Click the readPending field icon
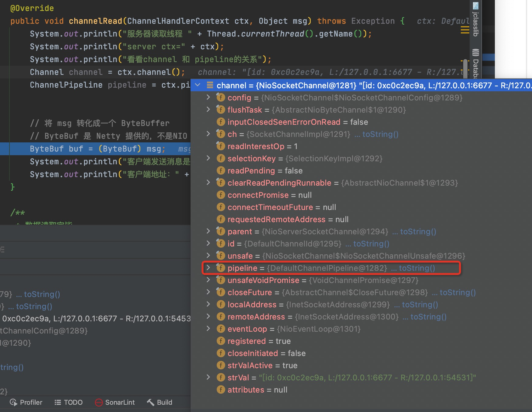This screenshot has height=412, width=532. [x=221, y=171]
